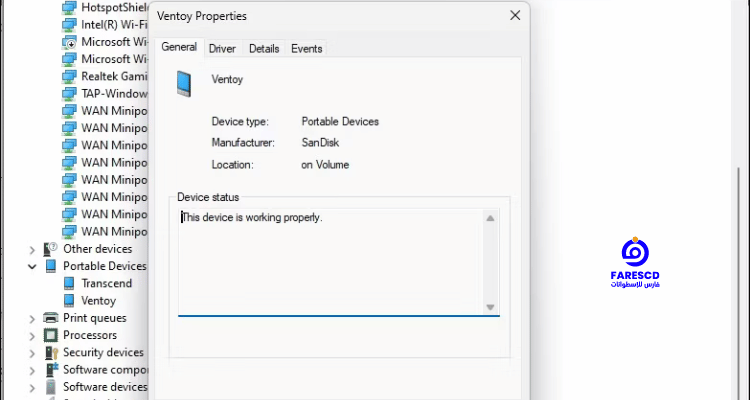Click the Other devices category icon
This screenshot has width=750, height=400.
point(50,249)
